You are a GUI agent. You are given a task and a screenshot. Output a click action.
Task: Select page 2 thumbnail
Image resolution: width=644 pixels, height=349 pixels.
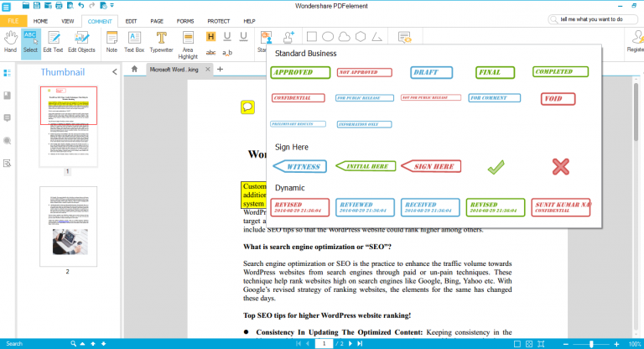[x=68, y=227]
